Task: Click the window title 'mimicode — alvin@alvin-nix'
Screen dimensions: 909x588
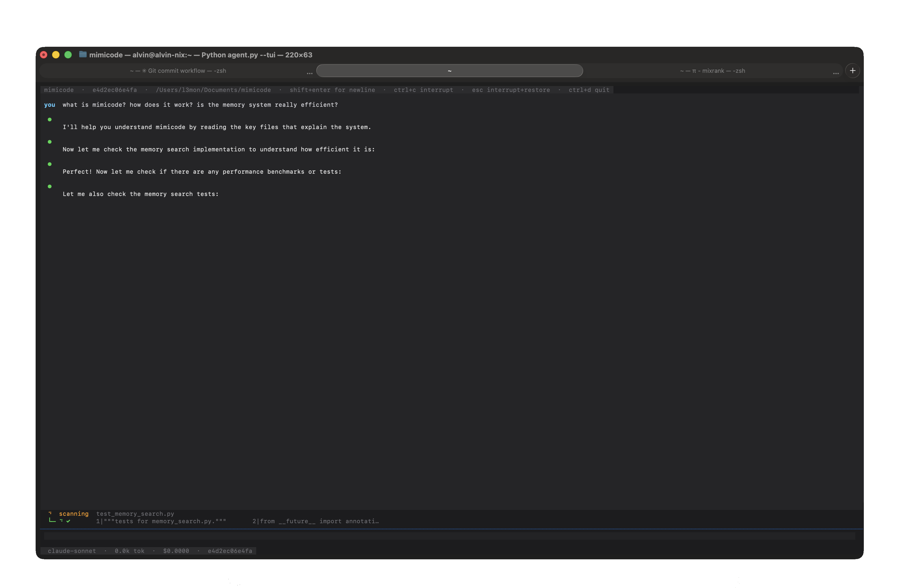Action: coord(200,54)
